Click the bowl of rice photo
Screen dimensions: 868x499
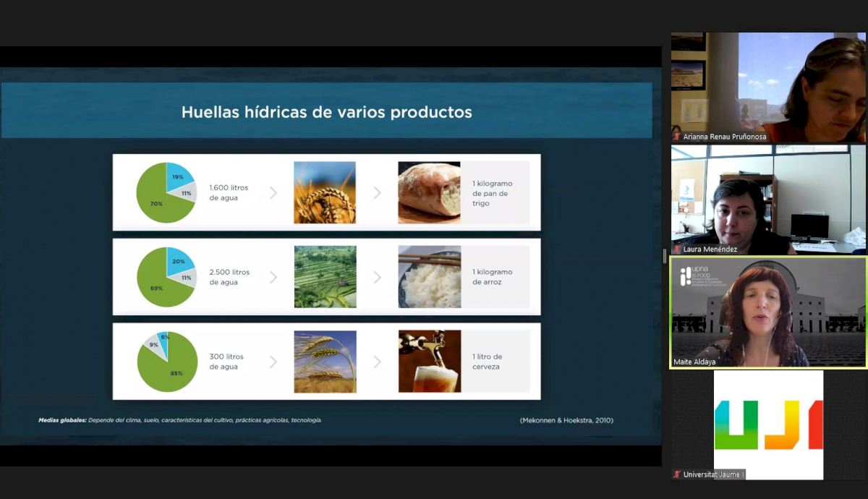tap(429, 277)
